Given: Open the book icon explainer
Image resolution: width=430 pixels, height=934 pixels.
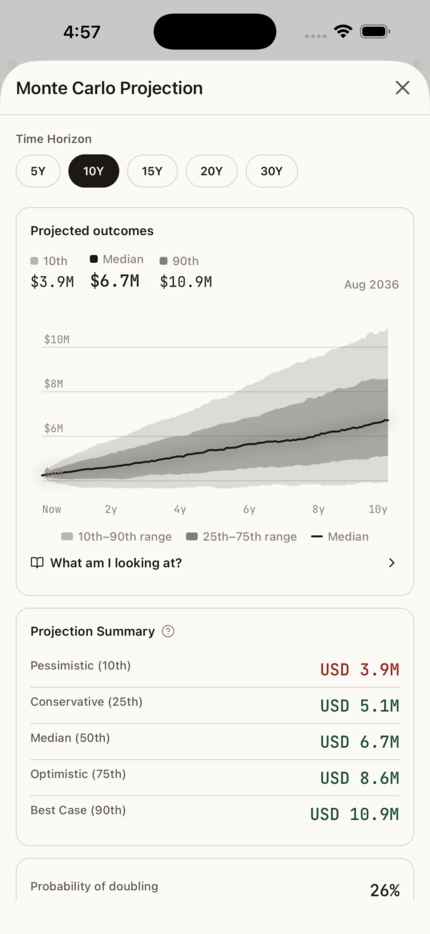Looking at the screenshot, I should click(37, 563).
